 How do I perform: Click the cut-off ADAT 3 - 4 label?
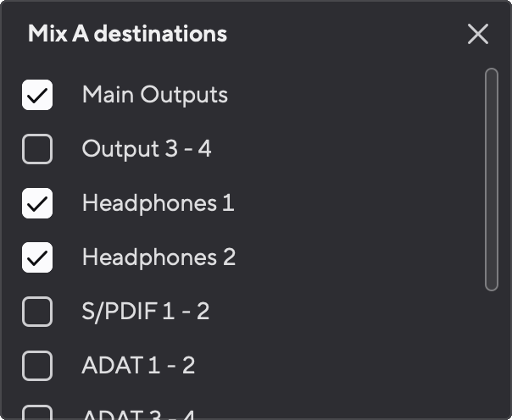coord(138,415)
